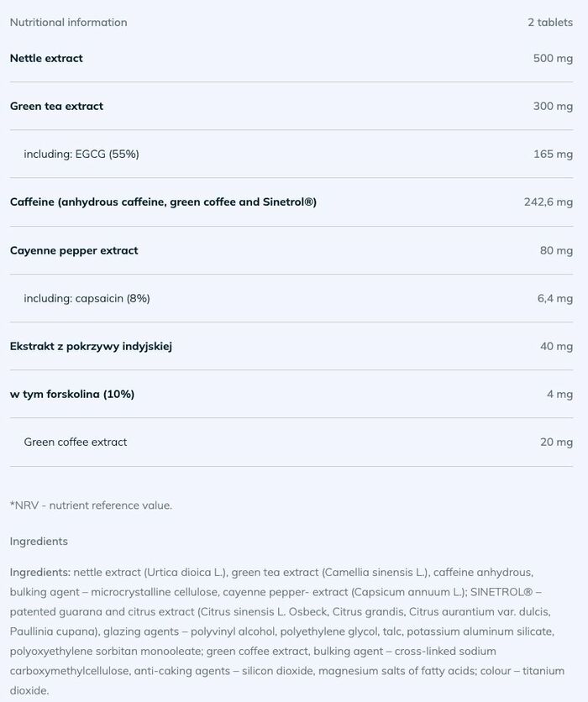The image size is (588, 702).
Task: Click the "including: capsaicin (8%)" sub-row
Action: [87, 298]
